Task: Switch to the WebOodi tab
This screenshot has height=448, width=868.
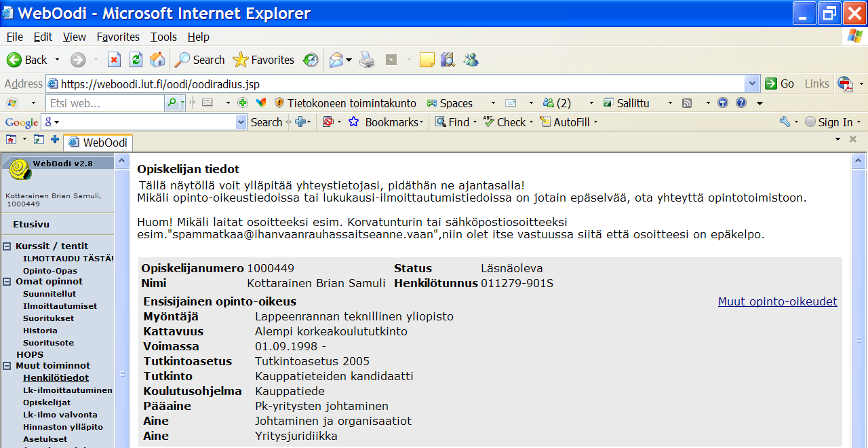Action: 98,143
